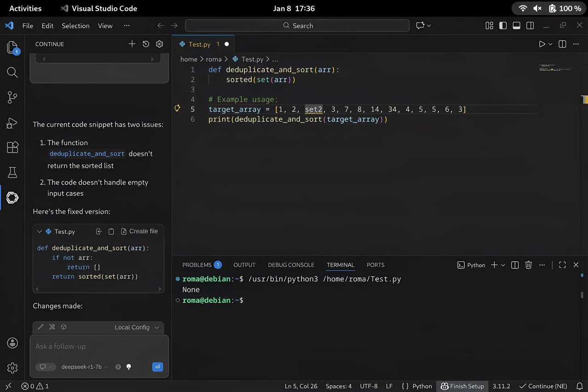Kill the terminal with the trash icon
The height and width of the screenshot is (392, 588).
pyautogui.click(x=528, y=265)
